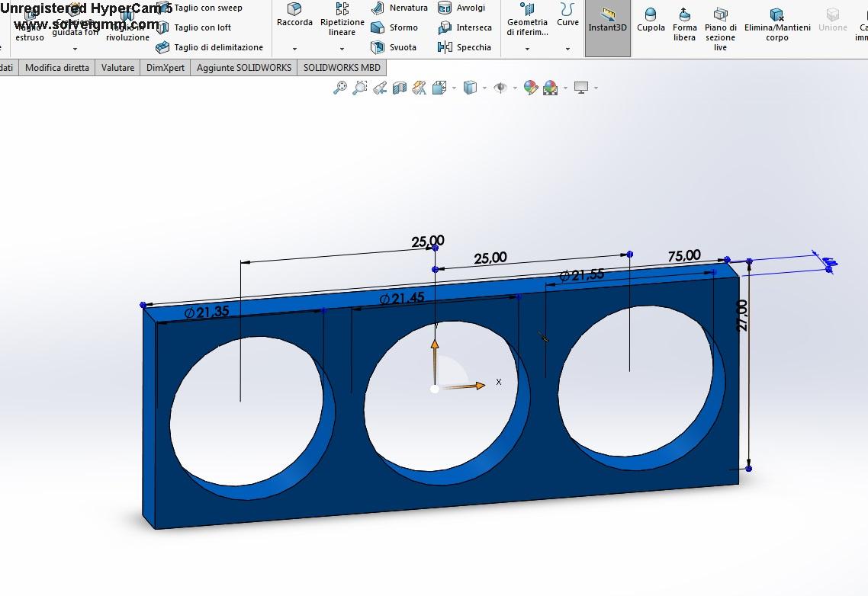Activate Piano di sezione live
Image resolution: width=868 pixels, height=596 pixels.
pos(720,28)
